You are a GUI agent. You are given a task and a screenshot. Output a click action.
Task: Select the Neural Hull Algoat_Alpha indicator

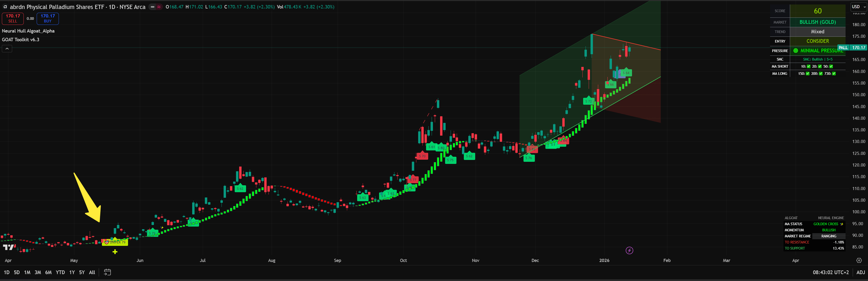tap(28, 31)
